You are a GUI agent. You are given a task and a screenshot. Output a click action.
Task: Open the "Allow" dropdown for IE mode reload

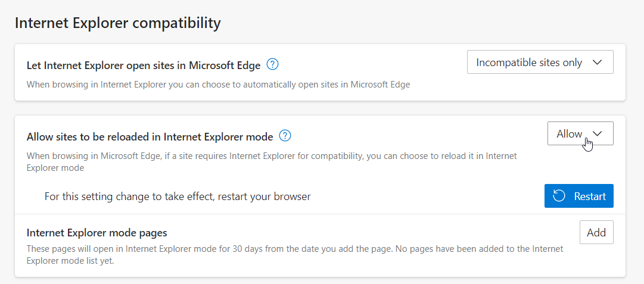[x=580, y=134]
